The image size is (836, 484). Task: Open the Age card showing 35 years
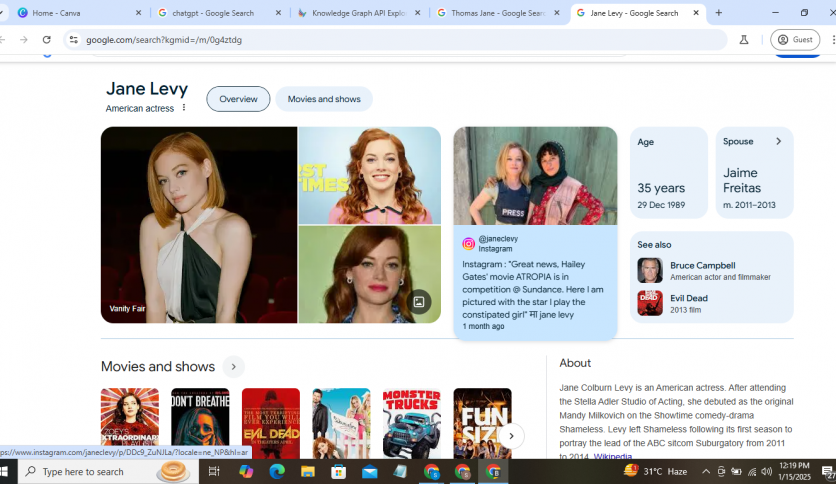coord(669,172)
